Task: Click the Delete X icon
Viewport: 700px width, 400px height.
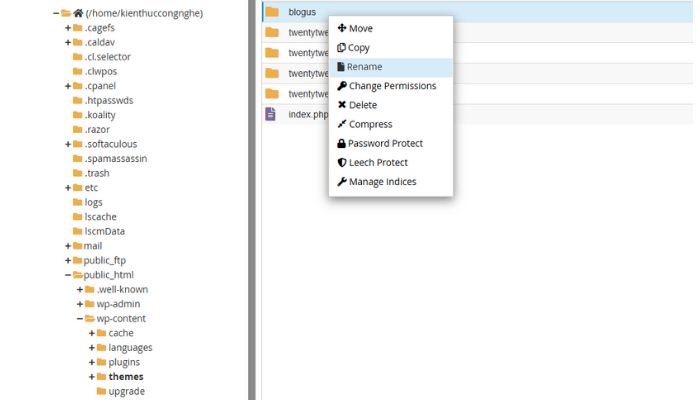Action: click(x=342, y=105)
